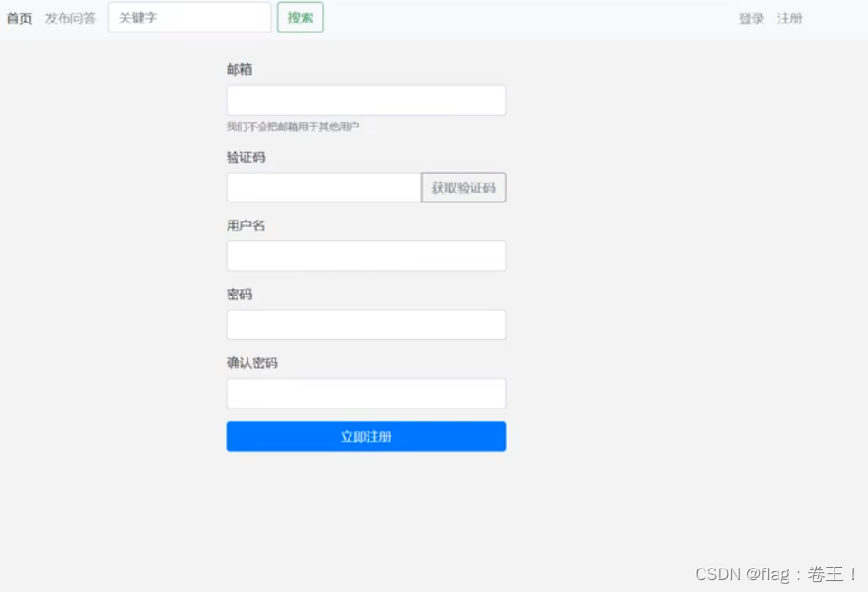Click the 确认密码 confirm password field
The width and height of the screenshot is (868, 592).
tap(365, 393)
